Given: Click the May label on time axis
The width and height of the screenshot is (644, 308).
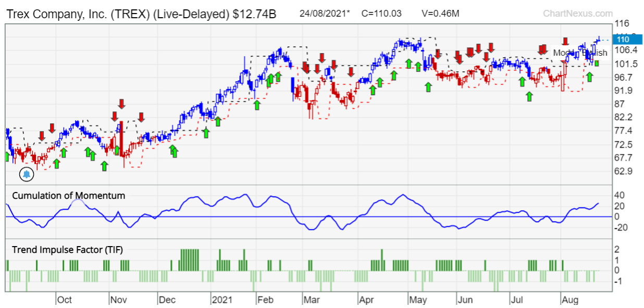Looking at the screenshot, I should click(x=418, y=300).
